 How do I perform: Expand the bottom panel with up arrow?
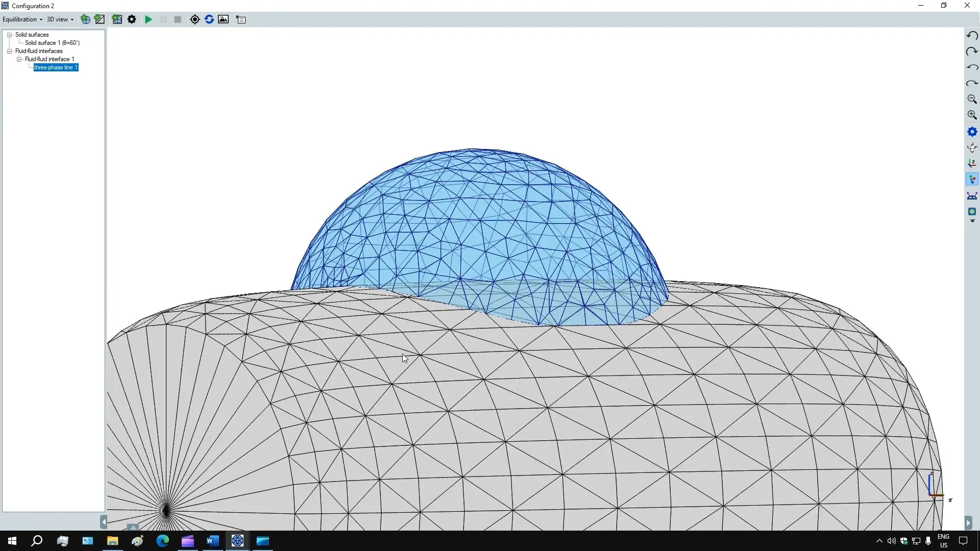[133, 527]
